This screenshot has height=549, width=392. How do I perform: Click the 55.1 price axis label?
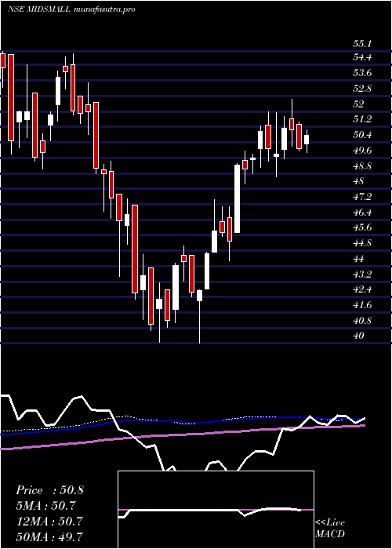(x=362, y=44)
